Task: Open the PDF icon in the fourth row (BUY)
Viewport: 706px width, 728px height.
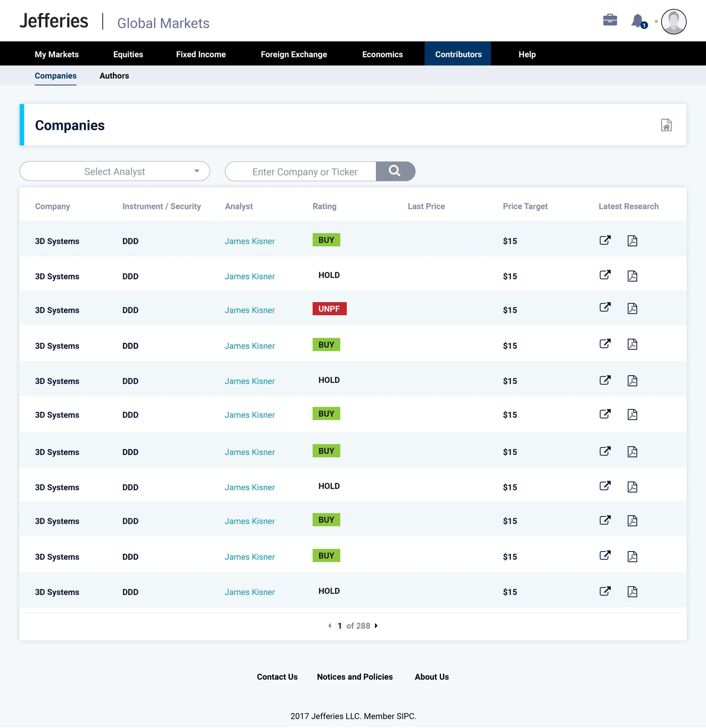Action: 632,344
